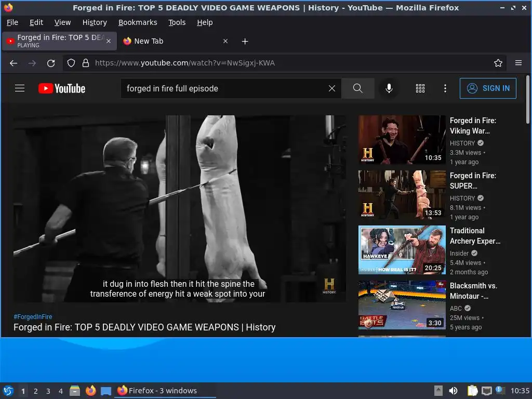Show site security padlock info

click(86, 63)
